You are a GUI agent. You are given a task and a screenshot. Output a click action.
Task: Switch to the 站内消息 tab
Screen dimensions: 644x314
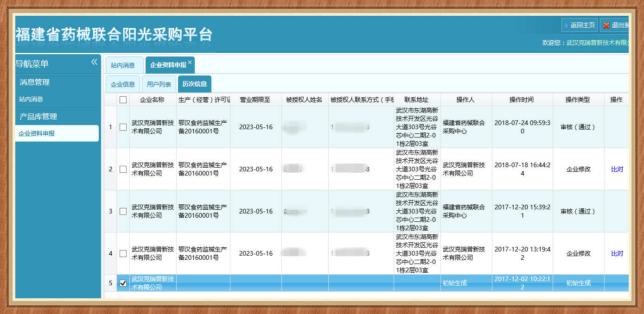coord(123,65)
